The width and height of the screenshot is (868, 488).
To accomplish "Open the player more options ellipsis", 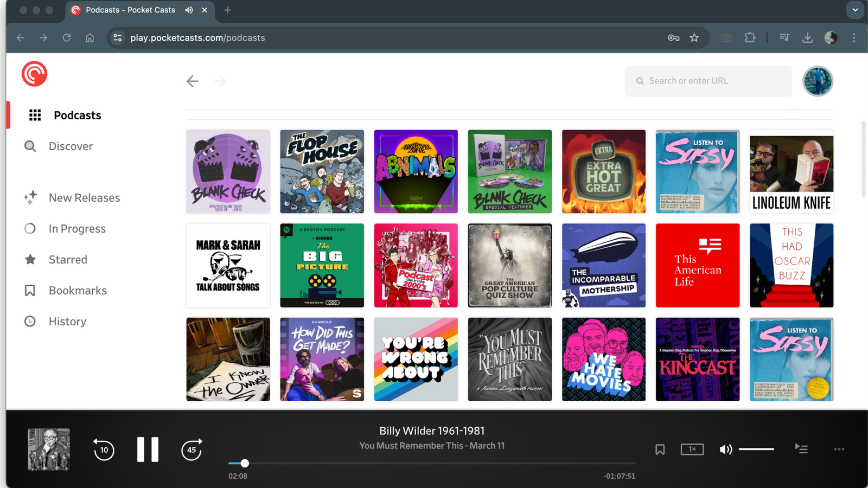I will pos(839,449).
